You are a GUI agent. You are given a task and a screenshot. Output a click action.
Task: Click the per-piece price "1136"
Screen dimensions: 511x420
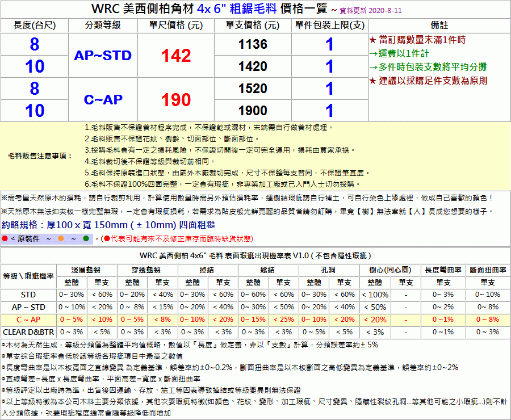pos(253,44)
